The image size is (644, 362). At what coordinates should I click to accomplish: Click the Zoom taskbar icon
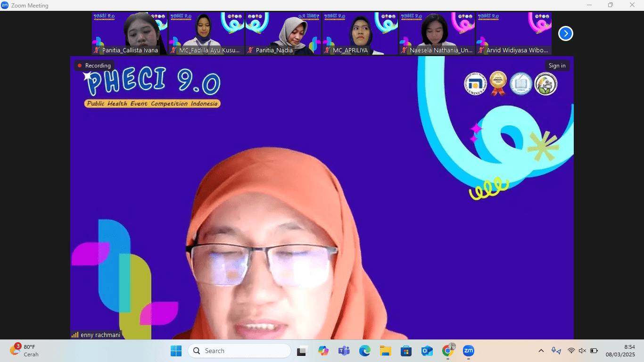pos(468,351)
